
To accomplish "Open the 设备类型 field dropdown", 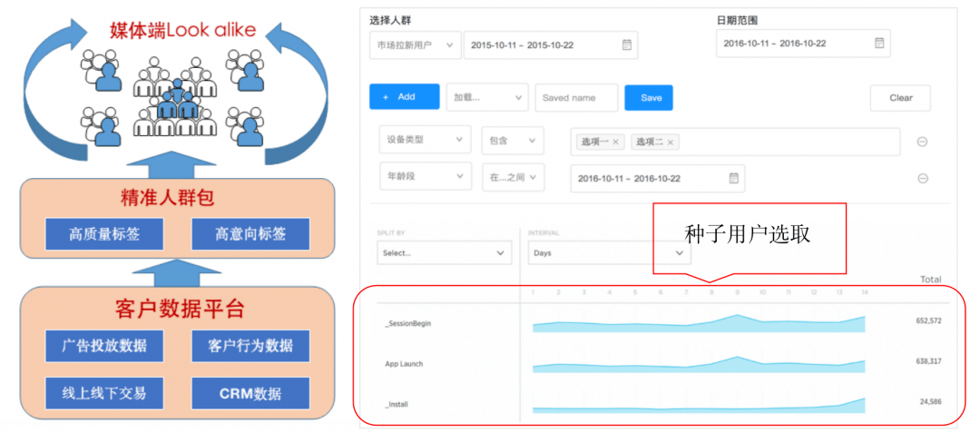I will (425, 140).
